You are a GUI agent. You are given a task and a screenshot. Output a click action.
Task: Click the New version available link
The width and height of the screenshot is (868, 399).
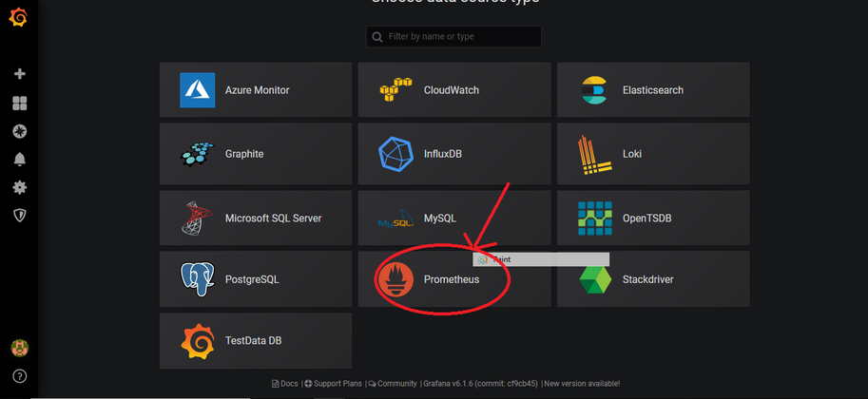[x=583, y=384]
